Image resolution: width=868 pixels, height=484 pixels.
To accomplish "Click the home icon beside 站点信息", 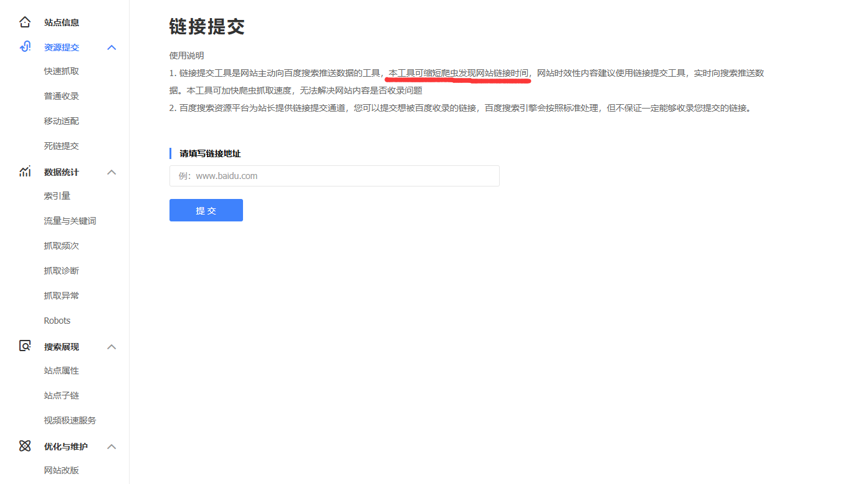I will click(25, 22).
